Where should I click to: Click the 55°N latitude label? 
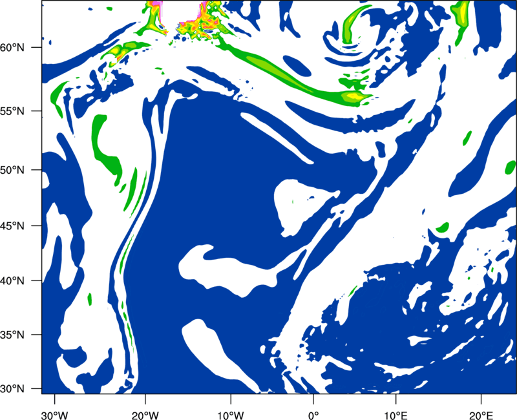click(12, 110)
